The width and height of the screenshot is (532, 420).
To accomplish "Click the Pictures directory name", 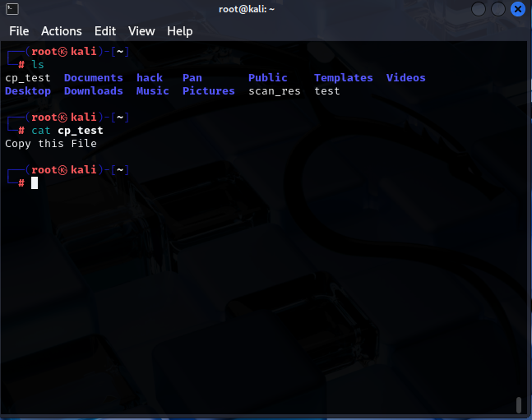I will click(209, 91).
